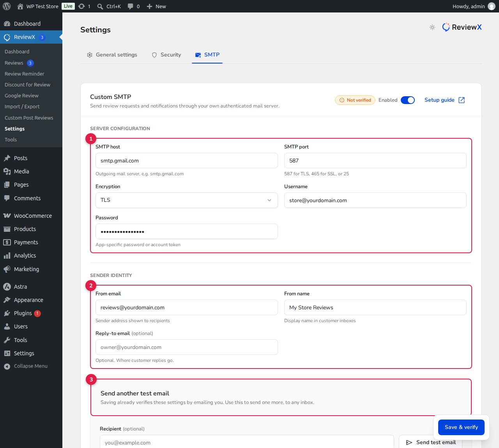Viewport: 499px width, 448px height.
Task: Switch to the Security tab
Action: [166, 55]
